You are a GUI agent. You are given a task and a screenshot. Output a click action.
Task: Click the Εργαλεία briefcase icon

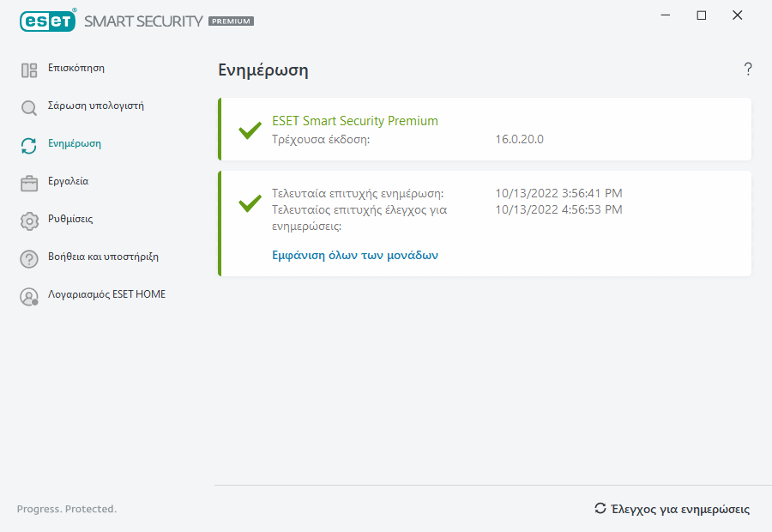tap(29, 183)
